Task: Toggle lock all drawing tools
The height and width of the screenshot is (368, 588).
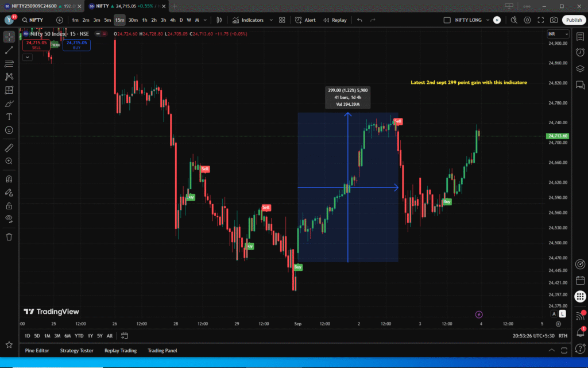Action: click(9, 205)
